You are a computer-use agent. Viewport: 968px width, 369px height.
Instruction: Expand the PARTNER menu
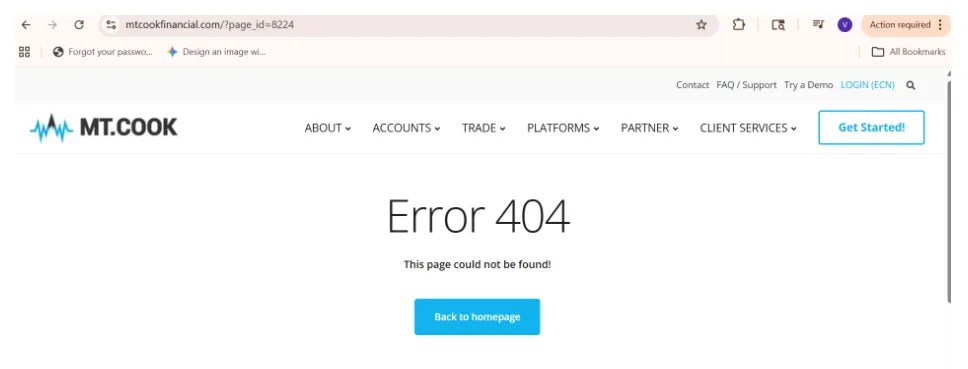pos(649,128)
